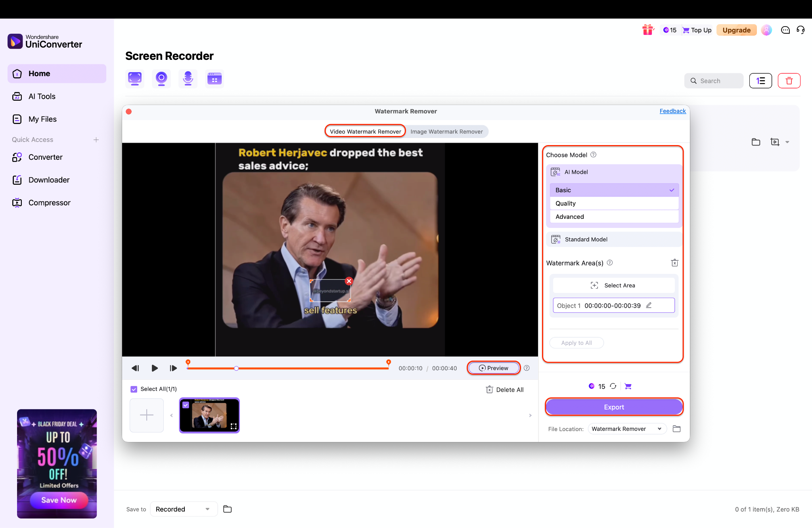Toggle the Select All checkbox

pyautogui.click(x=134, y=389)
